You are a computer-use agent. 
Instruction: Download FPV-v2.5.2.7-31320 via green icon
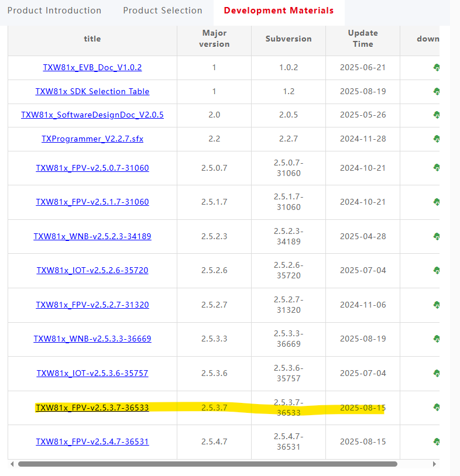click(x=437, y=305)
